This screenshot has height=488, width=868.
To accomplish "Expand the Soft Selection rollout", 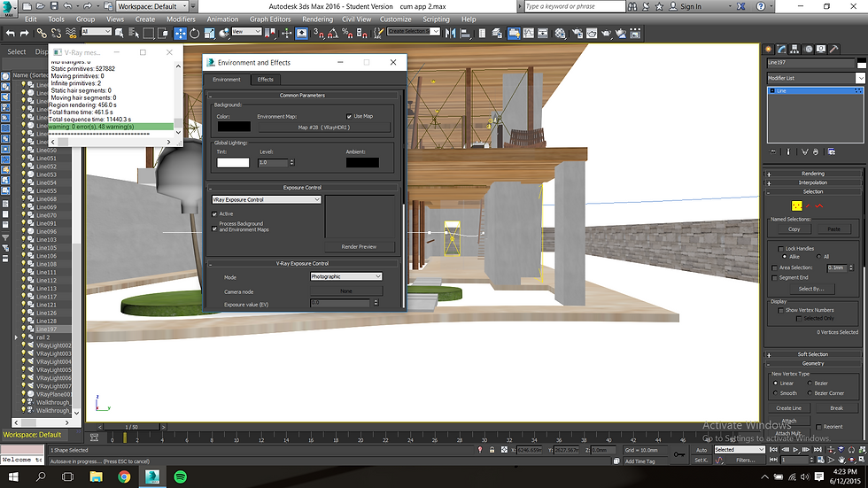I will pos(813,354).
